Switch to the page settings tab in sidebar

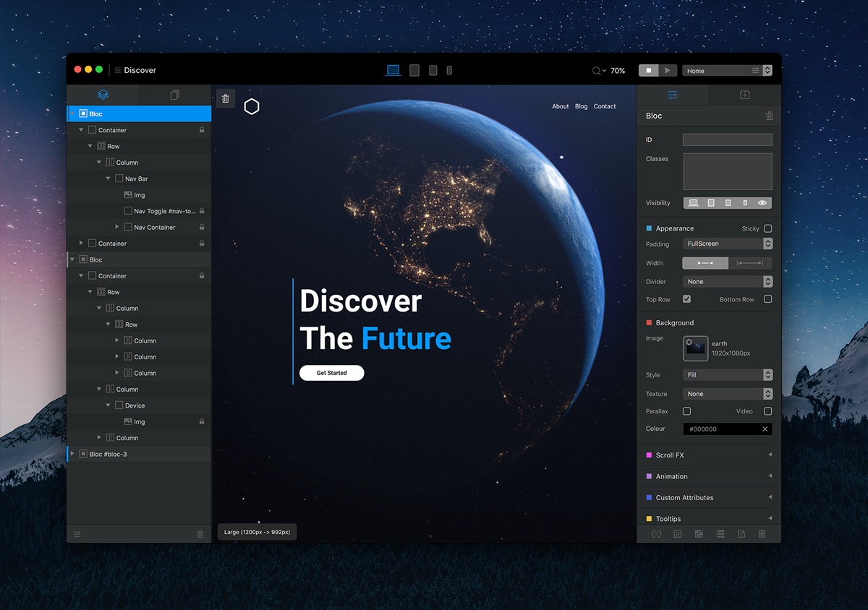(174, 95)
